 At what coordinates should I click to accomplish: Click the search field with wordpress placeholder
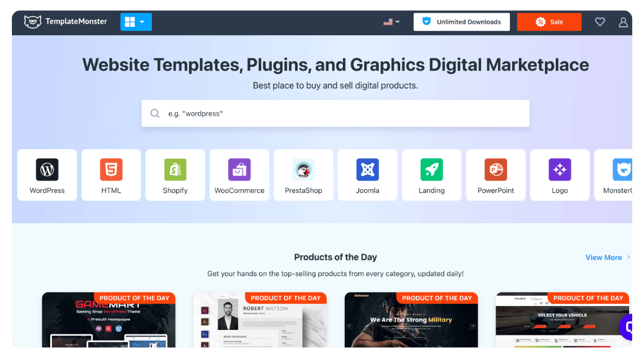[x=335, y=113]
